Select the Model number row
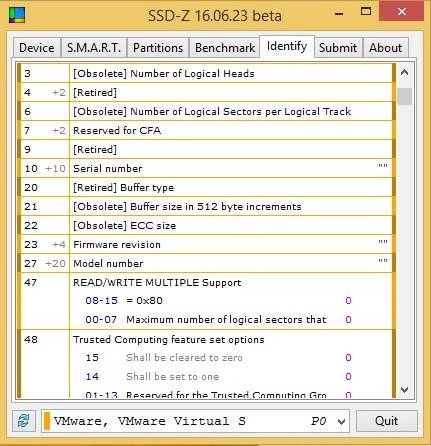431x446 pixels. [x=205, y=263]
